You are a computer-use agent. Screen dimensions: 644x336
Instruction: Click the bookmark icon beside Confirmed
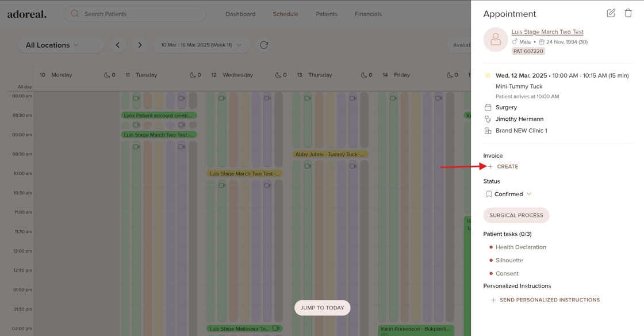coord(489,194)
